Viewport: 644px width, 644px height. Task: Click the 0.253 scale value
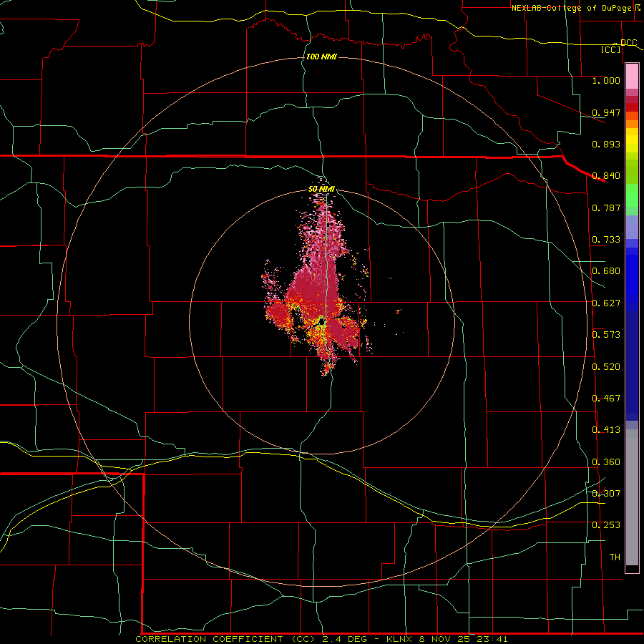click(x=606, y=525)
